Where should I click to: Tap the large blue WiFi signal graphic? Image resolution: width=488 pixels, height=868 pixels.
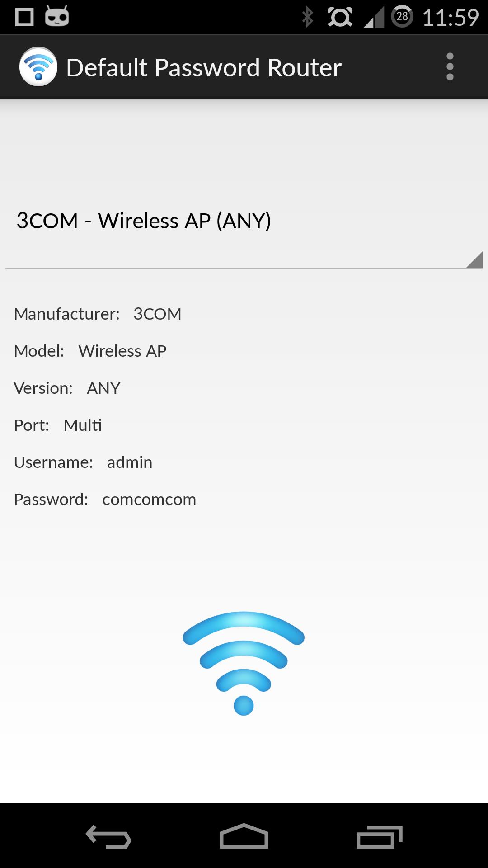coord(243,660)
